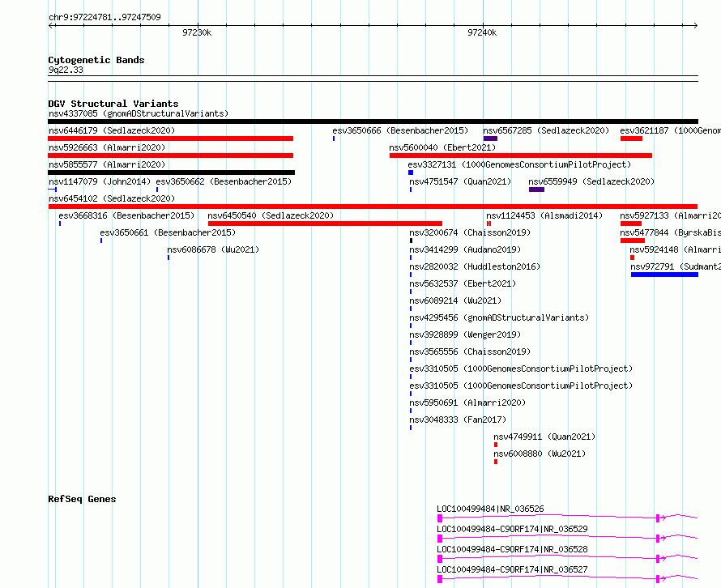Image resolution: width=721 pixels, height=588 pixels.
Task: Select the purple nsv6567285 variant bar
Action: (490, 138)
